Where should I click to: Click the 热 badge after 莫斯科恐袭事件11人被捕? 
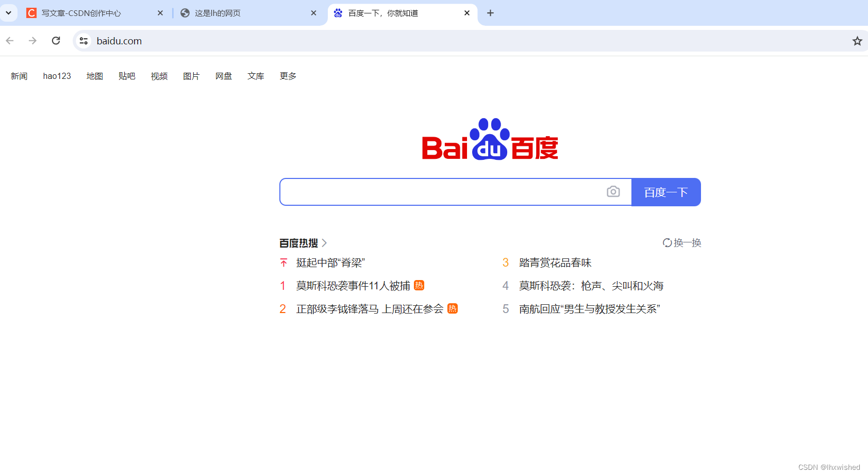click(419, 285)
